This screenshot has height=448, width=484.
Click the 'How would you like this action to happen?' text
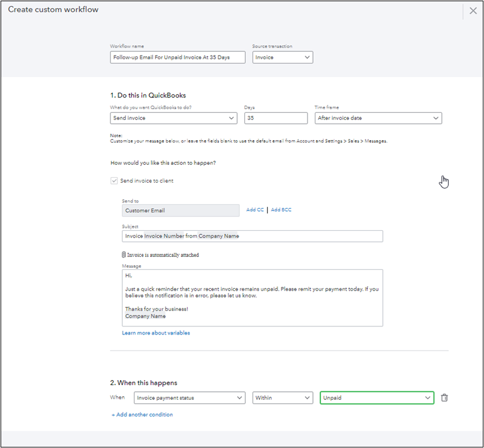pyautogui.click(x=163, y=163)
